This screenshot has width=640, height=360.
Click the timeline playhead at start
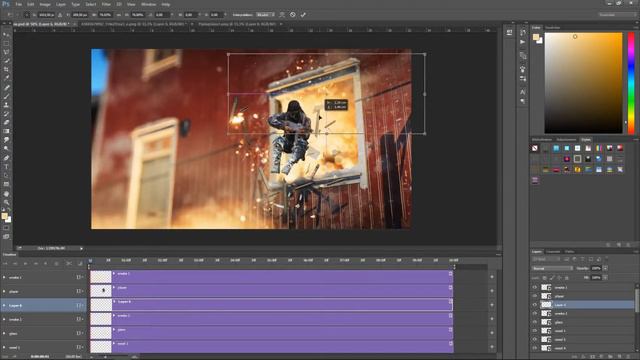pos(90,260)
